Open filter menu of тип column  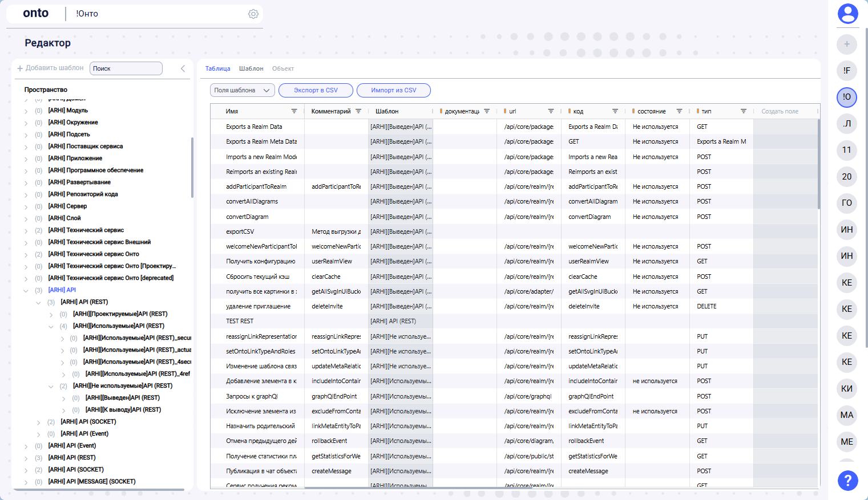click(x=744, y=111)
